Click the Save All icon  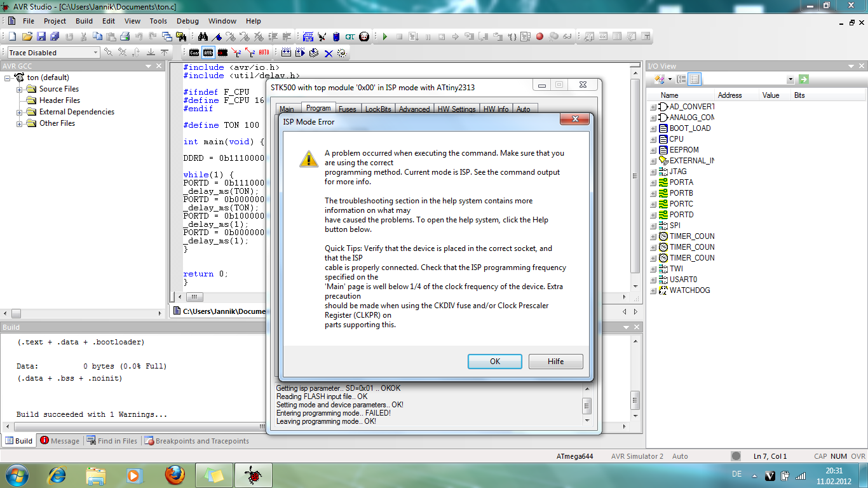tap(55, 36)
